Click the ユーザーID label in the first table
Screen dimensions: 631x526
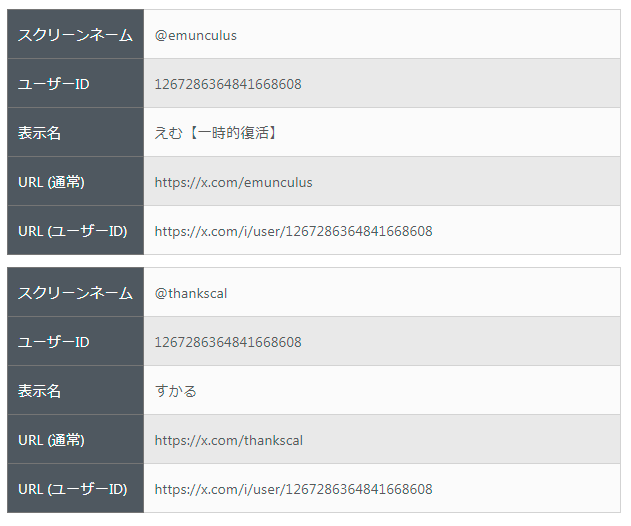click(54, 84)
